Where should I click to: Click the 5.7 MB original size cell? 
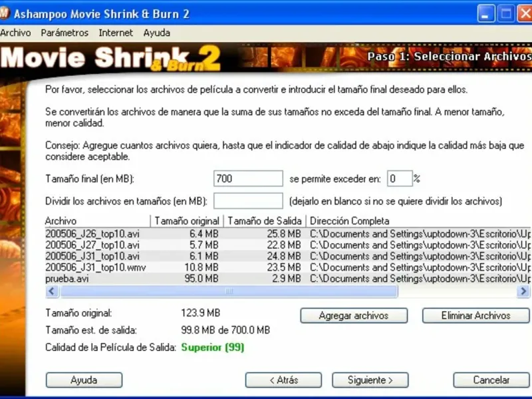(x=203, y=245)
